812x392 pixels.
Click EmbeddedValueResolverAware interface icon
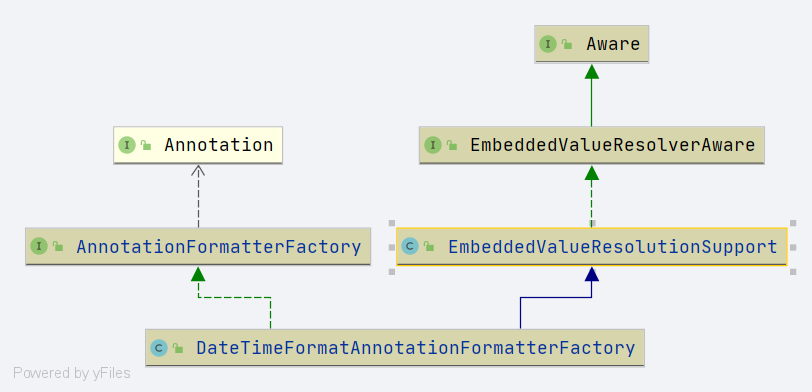click(433, 146)
